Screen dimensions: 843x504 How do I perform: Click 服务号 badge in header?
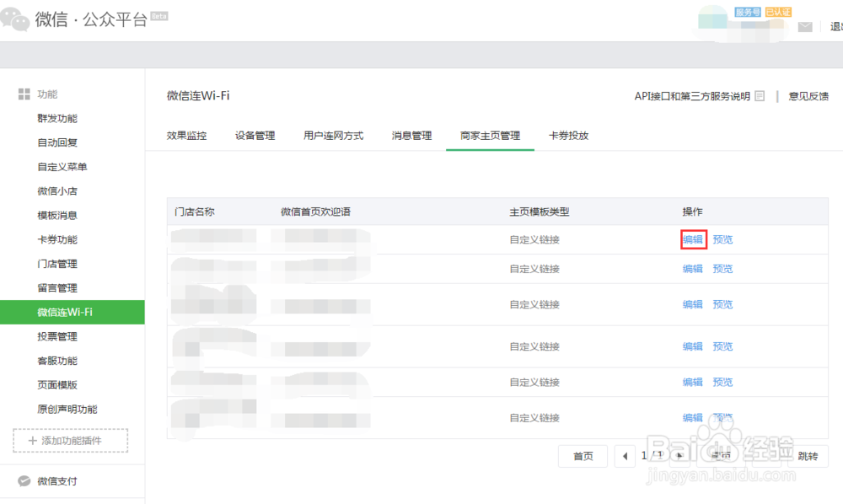(x=748, y=12)
